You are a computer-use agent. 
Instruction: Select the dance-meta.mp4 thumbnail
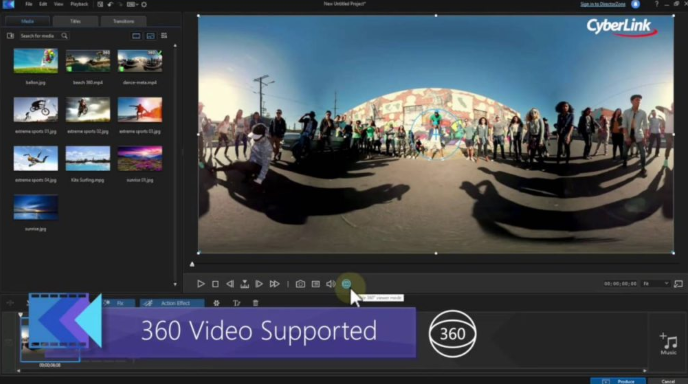[x=140, y=61]
